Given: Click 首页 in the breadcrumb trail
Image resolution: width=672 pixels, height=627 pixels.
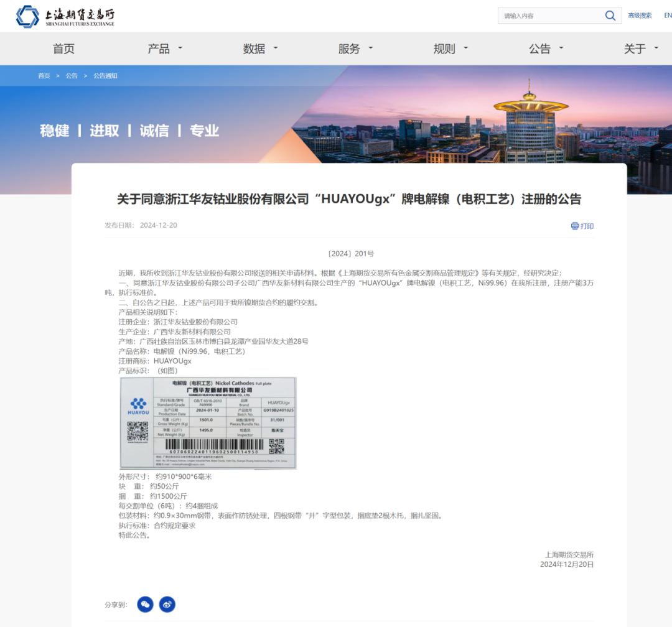Looking at the screenshot, I should (x=44, y=76).
